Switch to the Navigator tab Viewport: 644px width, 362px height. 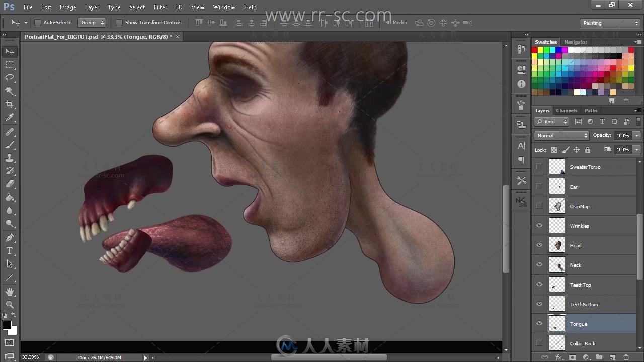[x=576, y=42]
